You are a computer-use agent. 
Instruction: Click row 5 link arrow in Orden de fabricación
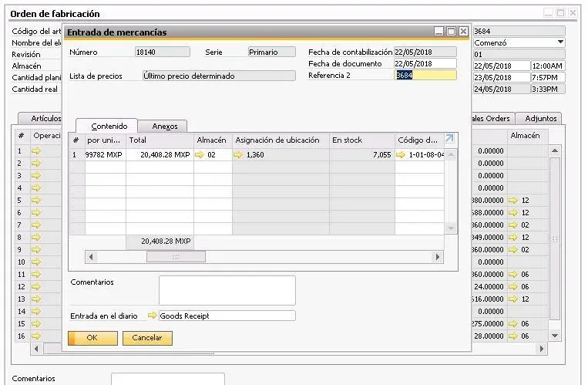pyautogui.click(x=36, y=200)
